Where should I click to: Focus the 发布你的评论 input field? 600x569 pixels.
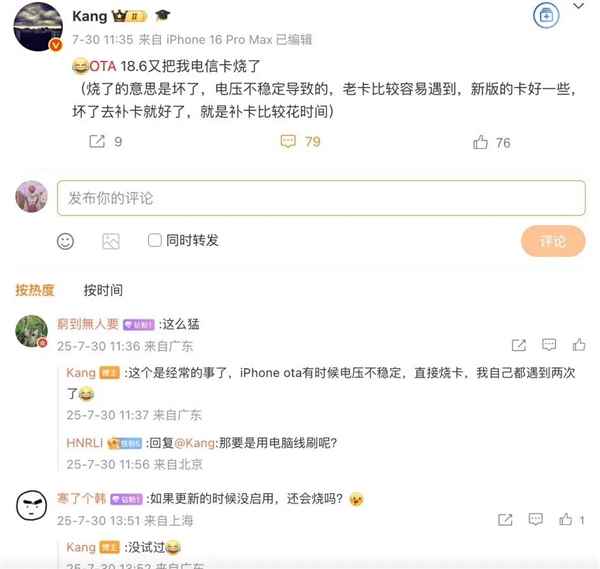click(x=321, y=198)
